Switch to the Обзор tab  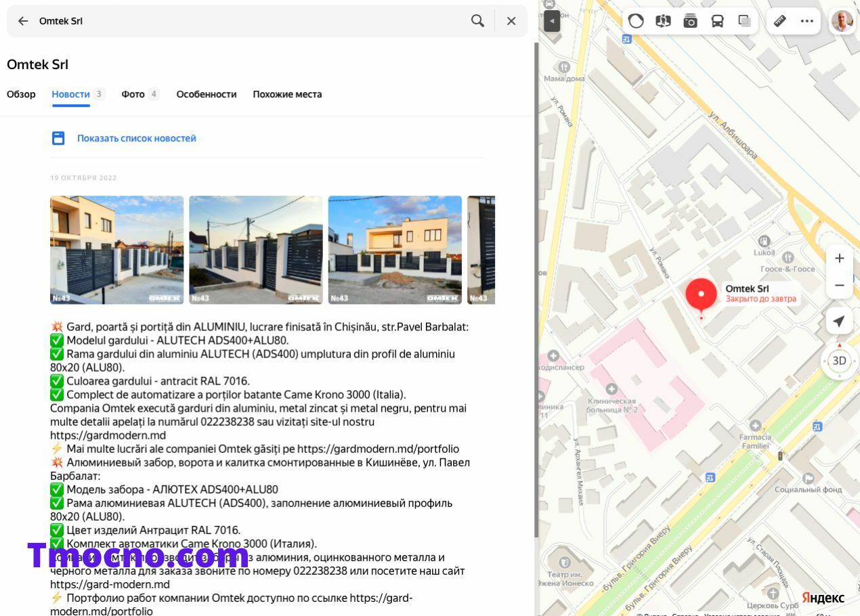pyautogui.click(x=21, y=94)
